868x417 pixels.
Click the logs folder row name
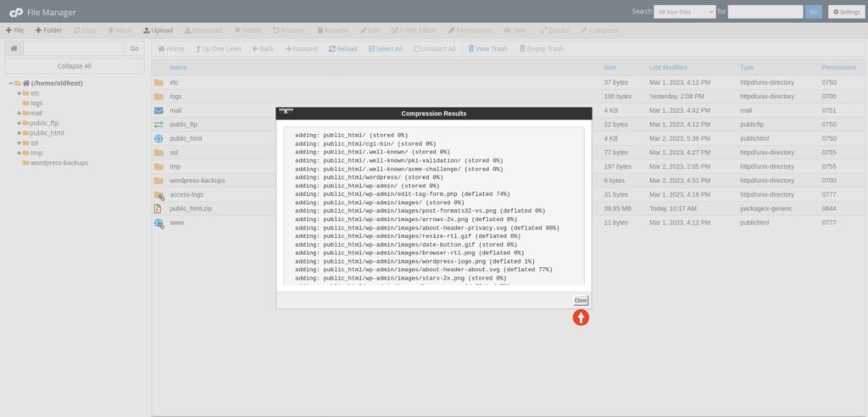coord(175,97)
